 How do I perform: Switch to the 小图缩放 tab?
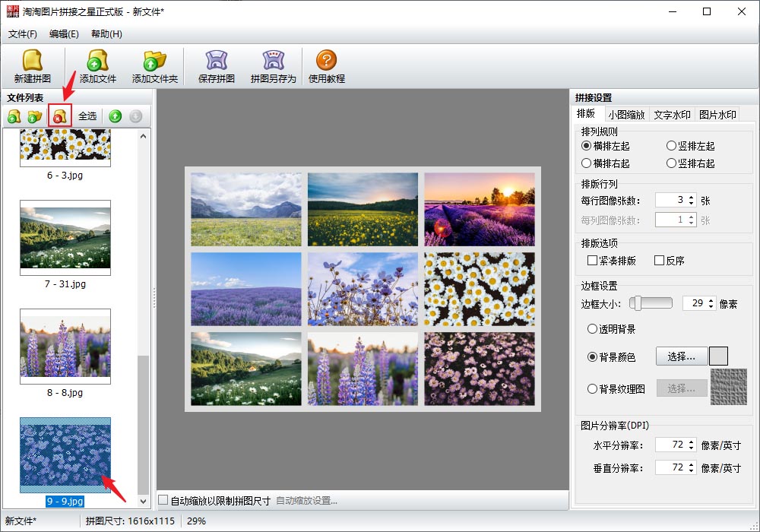tap(626, 115)
